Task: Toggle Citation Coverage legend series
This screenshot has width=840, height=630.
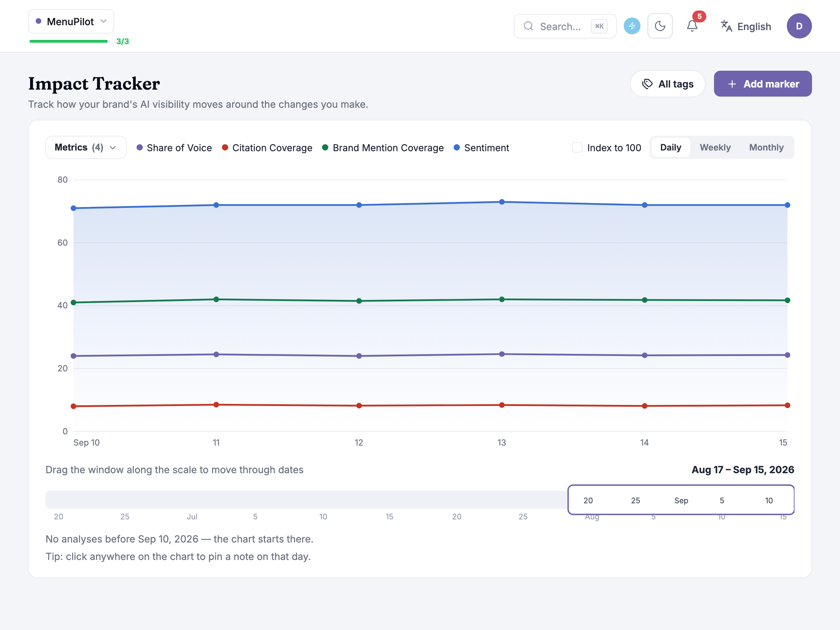Action: 267,148
